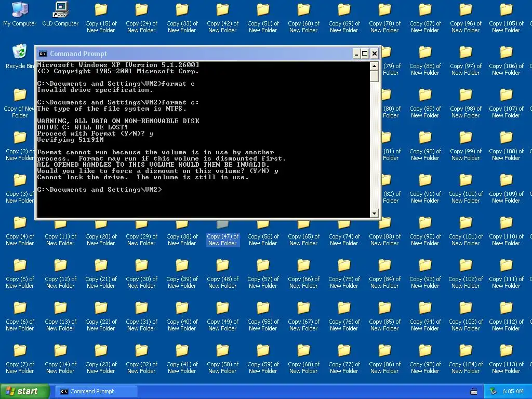Click the 'Invalid drive specification.' output line
This screenshot has width=532, height=399.
pyautogui.click(x=96, y=90)
